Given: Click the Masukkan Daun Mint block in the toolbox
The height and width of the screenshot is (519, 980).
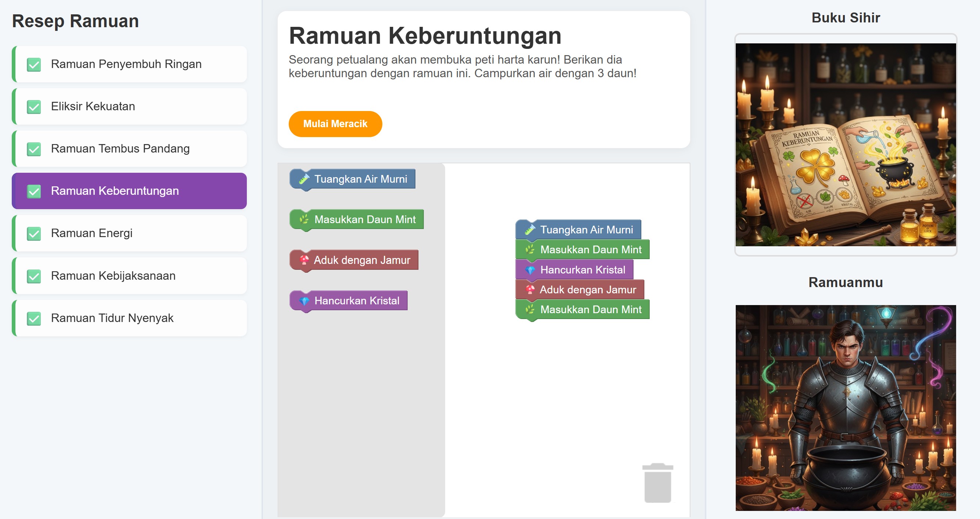Looking at the screenshot, I should pos(357,219).
